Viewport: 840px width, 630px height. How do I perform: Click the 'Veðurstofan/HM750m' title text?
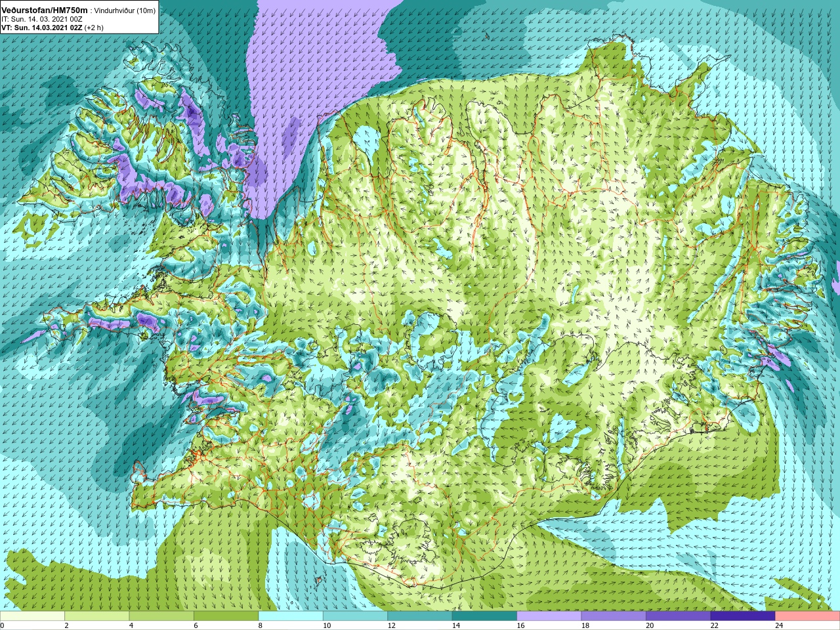pyautogui.click(x=45, y=10)
